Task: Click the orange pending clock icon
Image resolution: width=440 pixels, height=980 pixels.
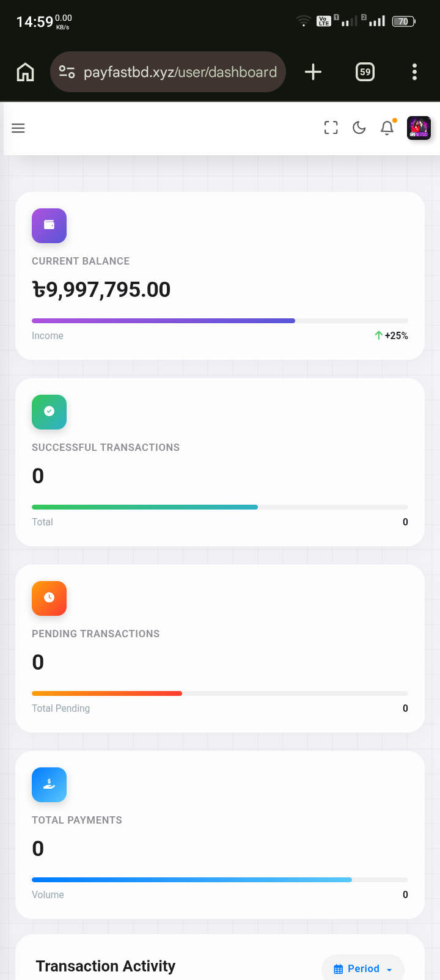Action: coord(49,598)
